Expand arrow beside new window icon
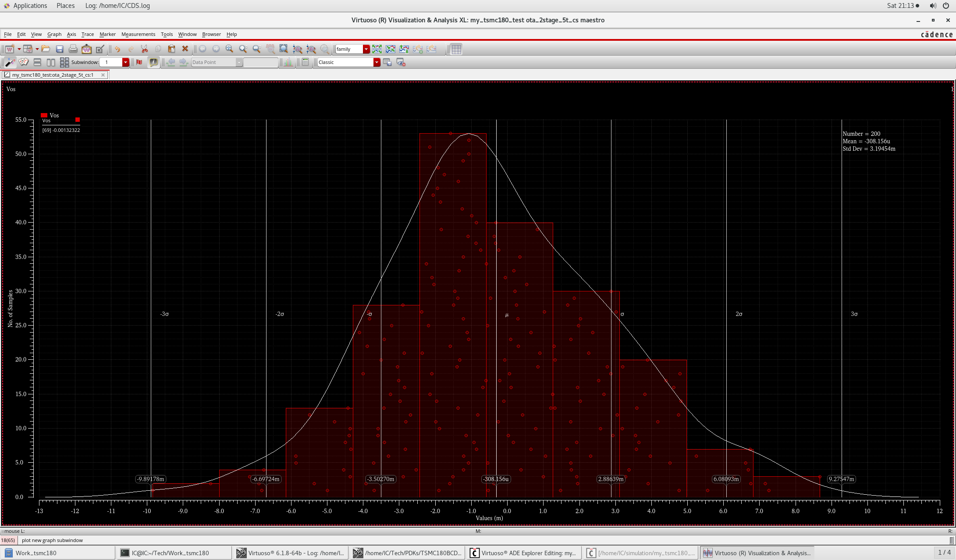The image size is (956, 560). tap(19, 49)
